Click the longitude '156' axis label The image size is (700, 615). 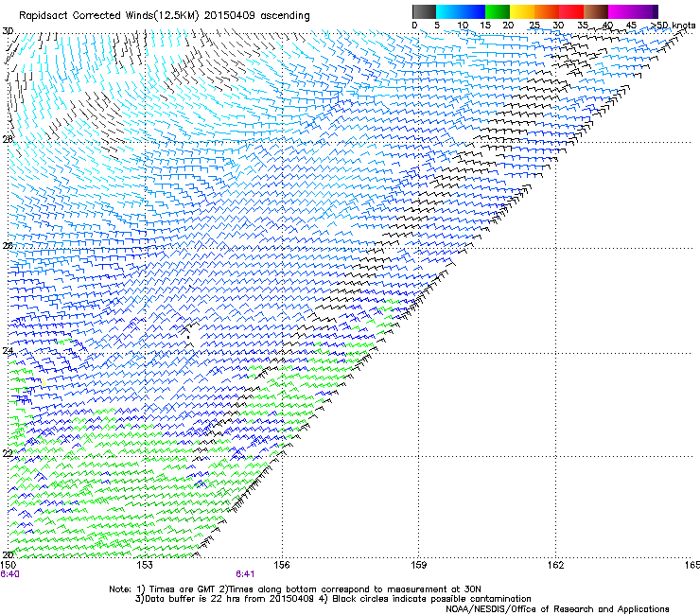pyautogui.click(x=281, y=566)
